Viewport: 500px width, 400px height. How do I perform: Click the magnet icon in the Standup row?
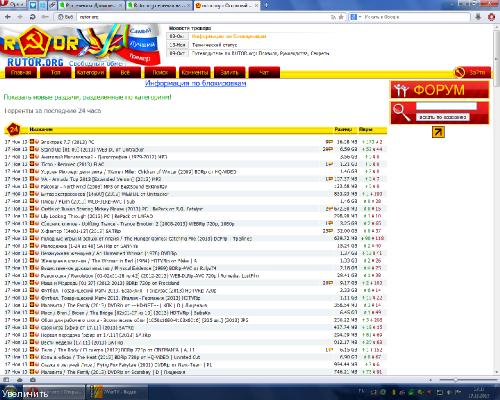pyautogui.click(x=37, y=149)
